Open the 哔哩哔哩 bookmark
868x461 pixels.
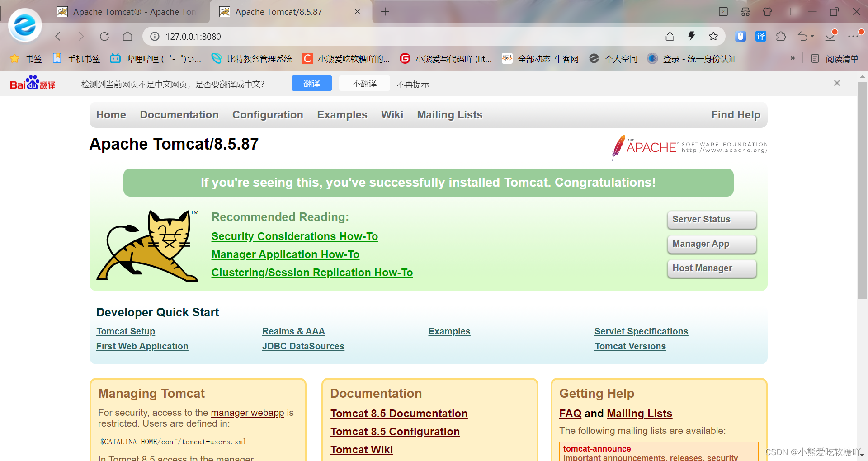pos(156,59)
